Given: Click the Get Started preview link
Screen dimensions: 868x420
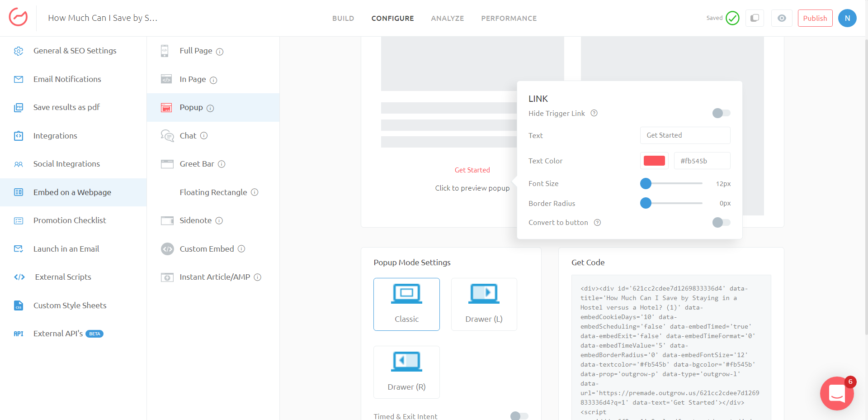Looking at the screenshot, I should pos(472,170).
